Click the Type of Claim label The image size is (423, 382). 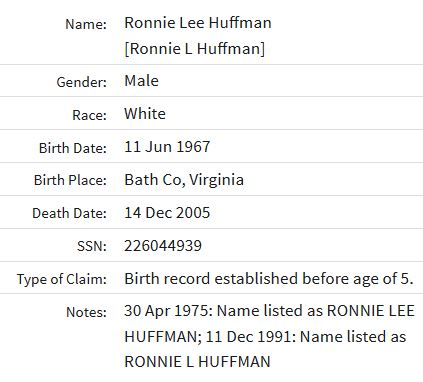[62, 279]
